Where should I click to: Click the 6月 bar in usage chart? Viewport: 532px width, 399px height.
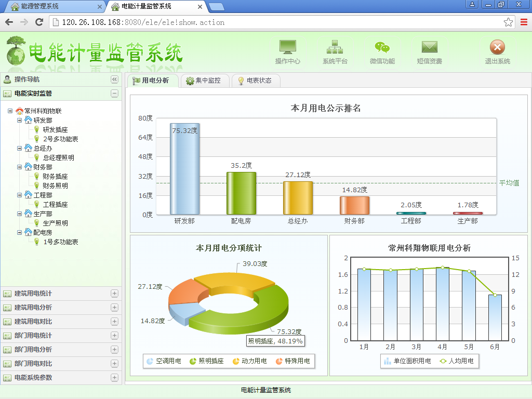tap(495, 317)
